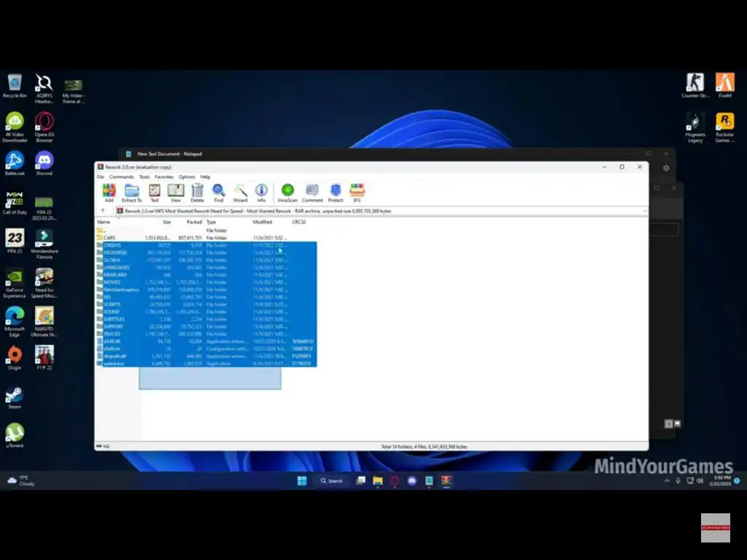This screenshot has height=560, width=747.
Task: Select the LANGUAGES folder row
Action: [206, 267]
